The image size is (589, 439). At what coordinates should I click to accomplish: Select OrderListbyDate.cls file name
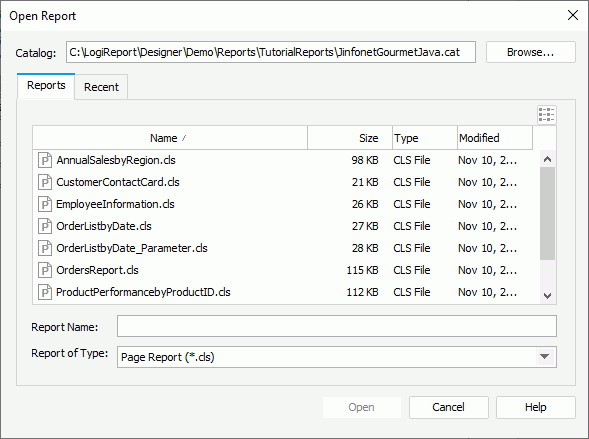104,226
